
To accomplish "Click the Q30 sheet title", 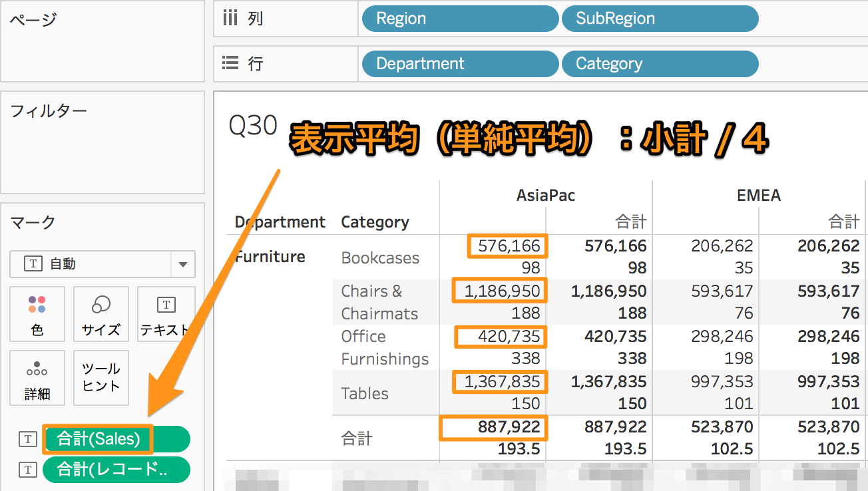I will tap(253, 125).
